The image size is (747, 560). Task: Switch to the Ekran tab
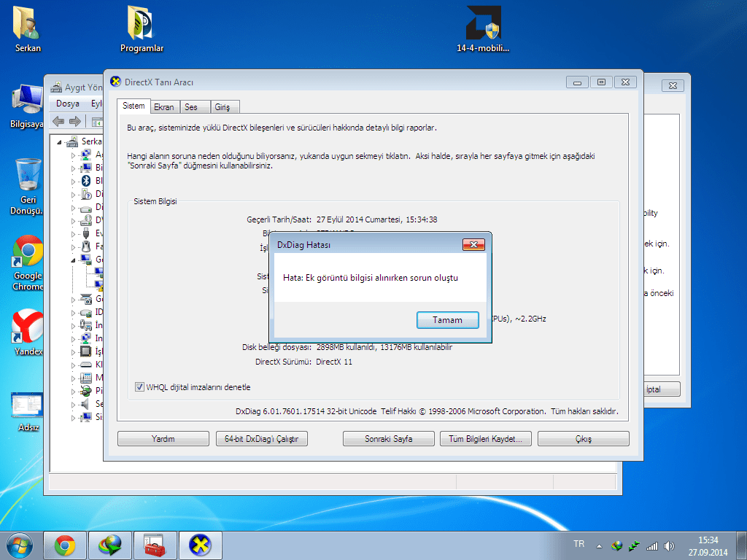click(164, 107)
